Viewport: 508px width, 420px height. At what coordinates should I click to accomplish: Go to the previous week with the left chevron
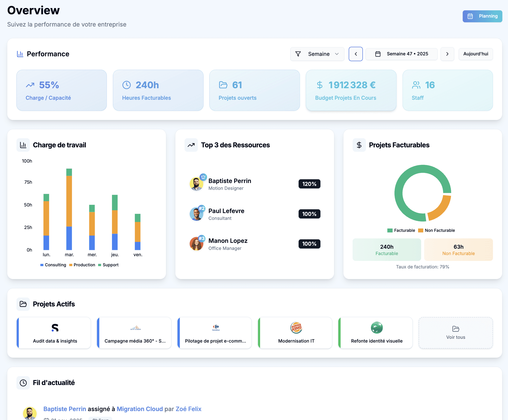(x=356, y=54)
